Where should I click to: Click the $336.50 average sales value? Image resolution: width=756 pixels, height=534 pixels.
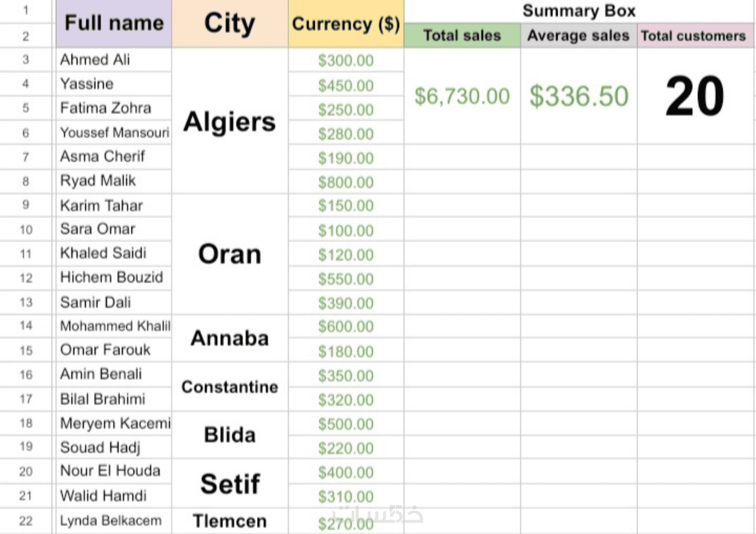pos(579,96)
